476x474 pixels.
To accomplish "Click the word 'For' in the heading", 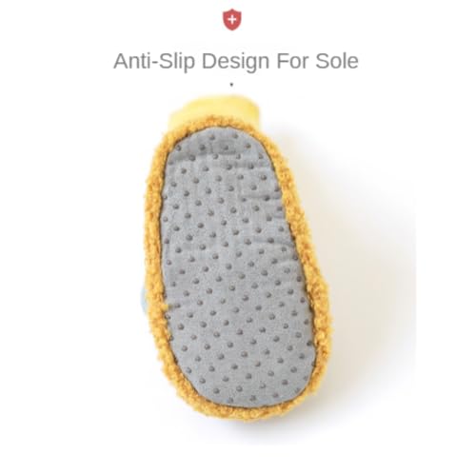I will (292, 60).
